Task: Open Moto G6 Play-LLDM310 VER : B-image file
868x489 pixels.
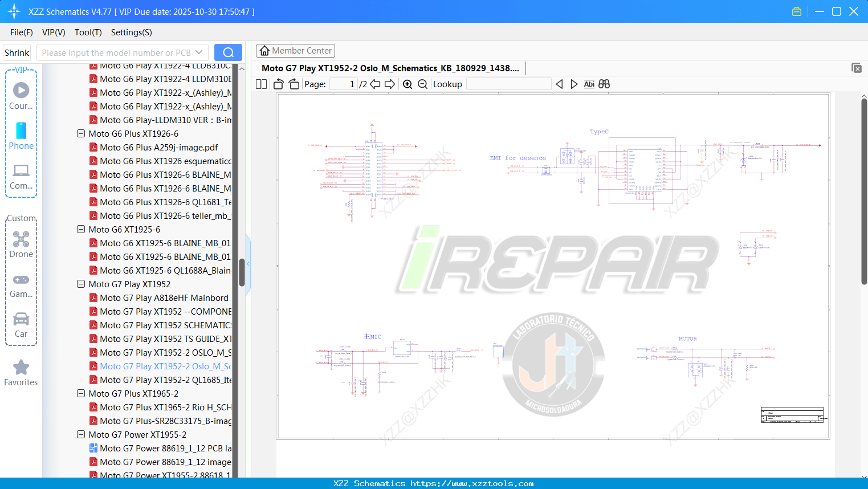Action: (x=166, y=120)
